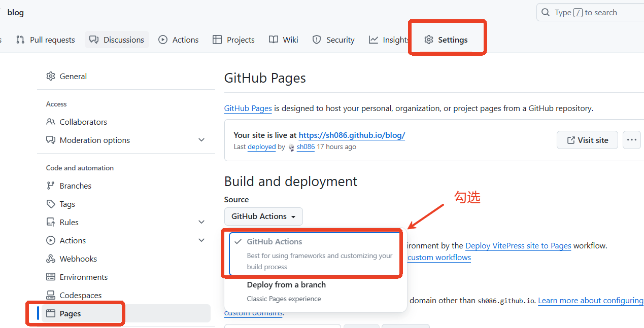Click the Actions play circle icon in the top nav
644x328 pixels.
(x=163, y=40)
